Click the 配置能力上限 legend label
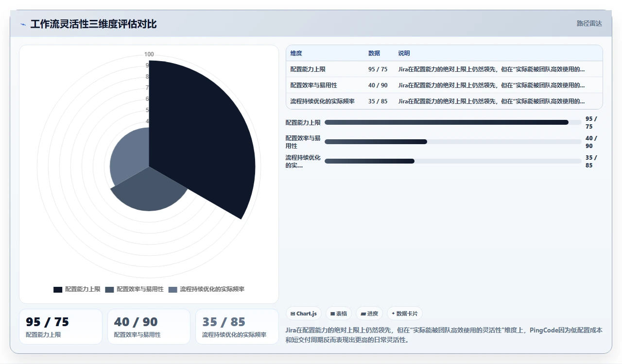 [x=83, y=289]
